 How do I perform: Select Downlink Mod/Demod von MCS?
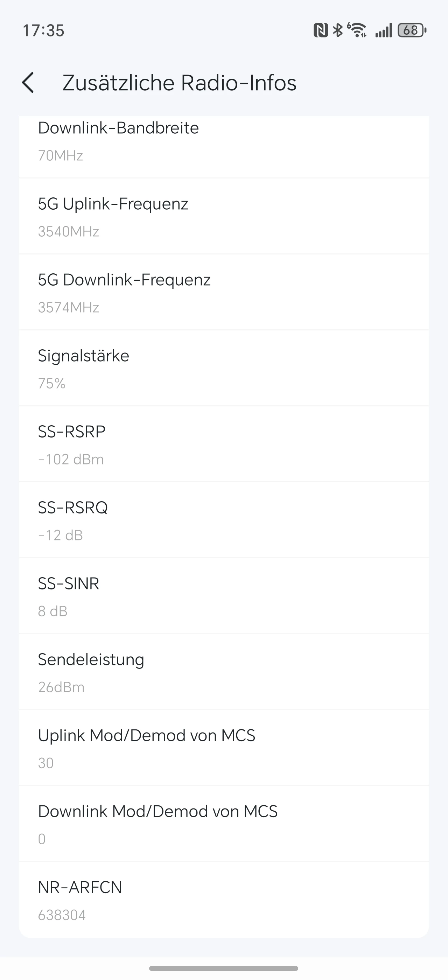point(224,824)
